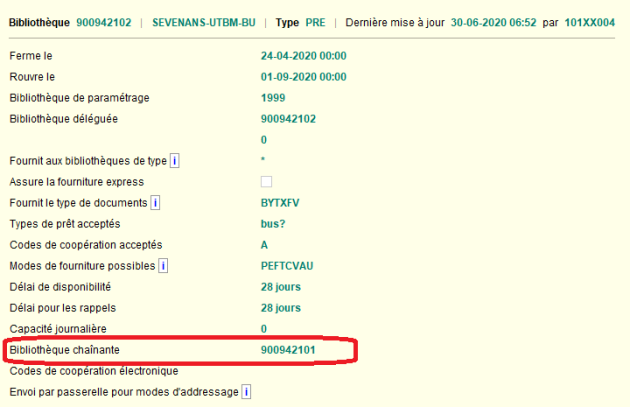Viewport: 630px width, 407px height.
Task: Toggle the Assure la fourniture express checkbox
Action: [266, 182]
